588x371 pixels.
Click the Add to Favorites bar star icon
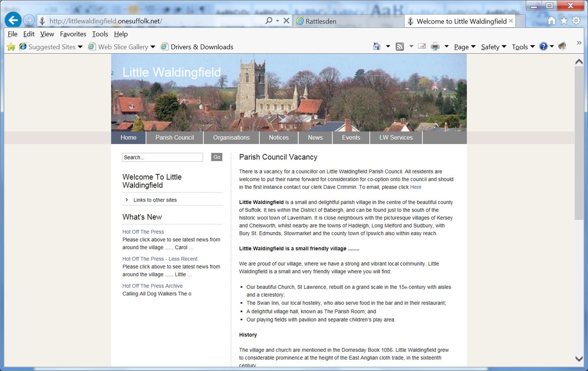pyautogui.click(x=11, y=47)
